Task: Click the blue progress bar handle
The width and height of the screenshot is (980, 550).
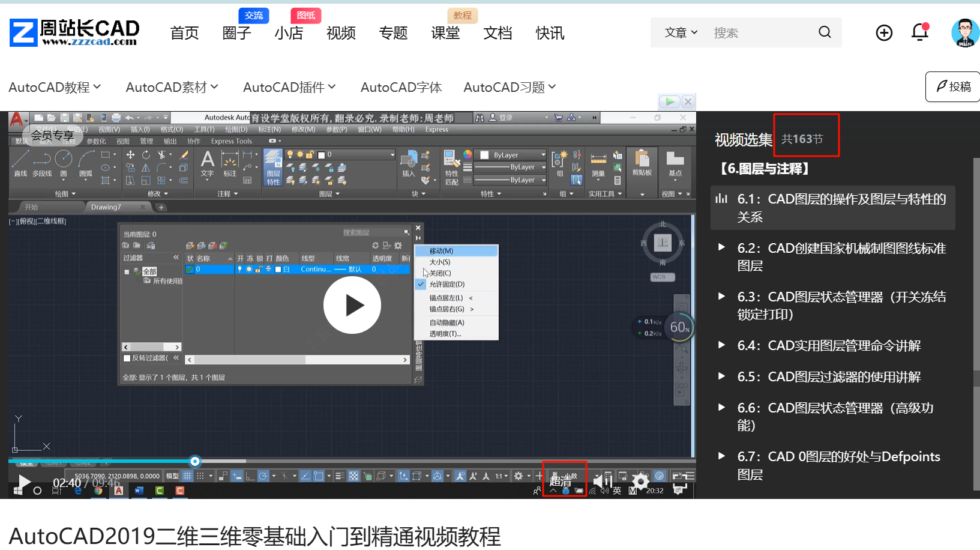Action: coord(194,461)
